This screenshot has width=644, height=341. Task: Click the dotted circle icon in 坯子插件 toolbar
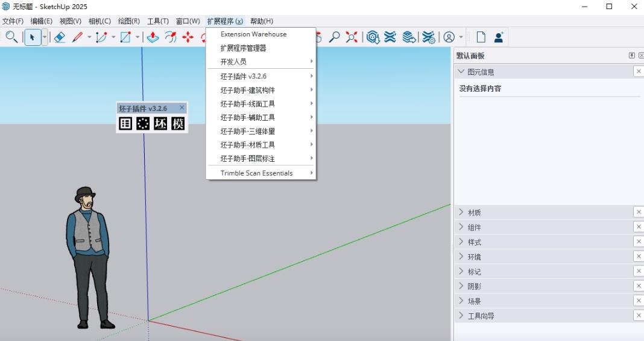click(x=143, y=123)
